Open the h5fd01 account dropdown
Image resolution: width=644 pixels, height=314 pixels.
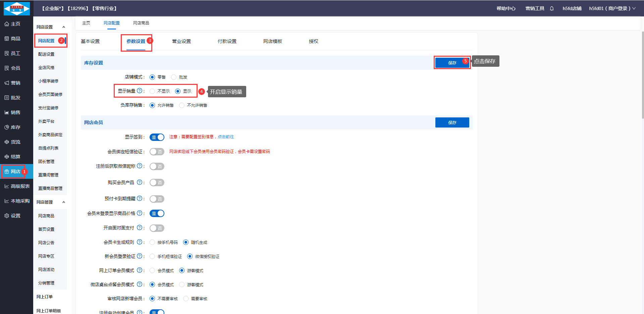coord(612,8)
